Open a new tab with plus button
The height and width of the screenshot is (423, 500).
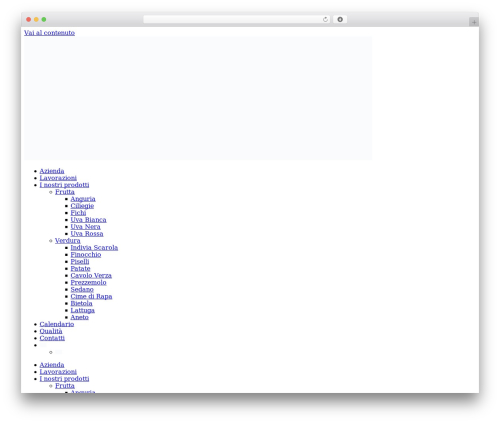click(x=474, y=22)
